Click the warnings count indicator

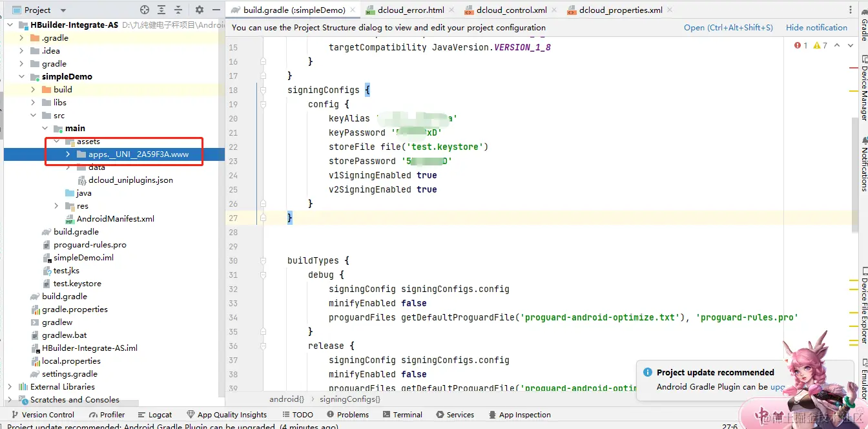pyautogui.click(x=820, y=45)
